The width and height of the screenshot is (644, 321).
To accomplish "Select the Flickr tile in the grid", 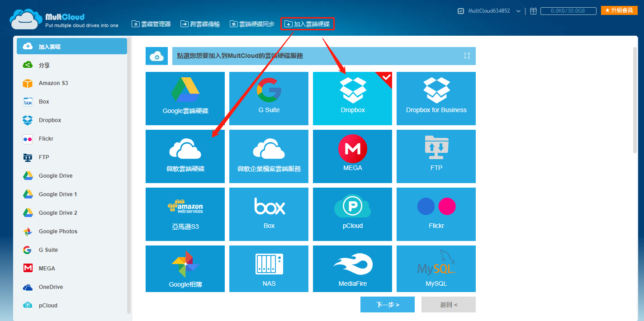I will 436,214.
